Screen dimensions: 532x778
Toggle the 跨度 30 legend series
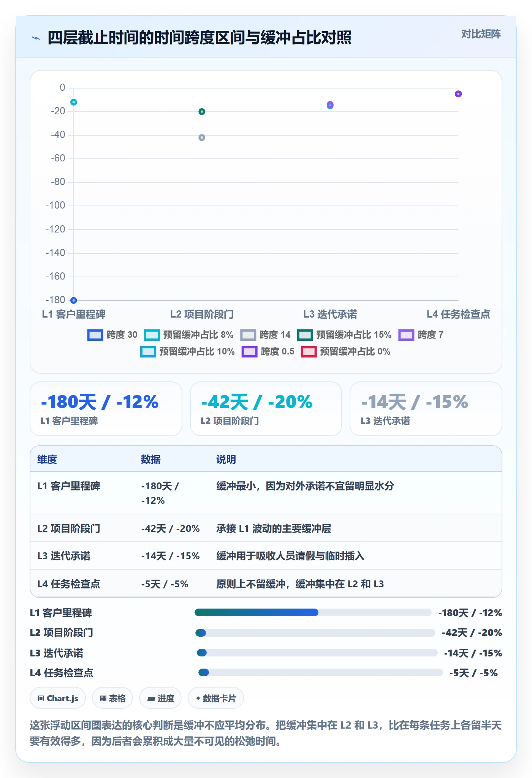(112, 335)
